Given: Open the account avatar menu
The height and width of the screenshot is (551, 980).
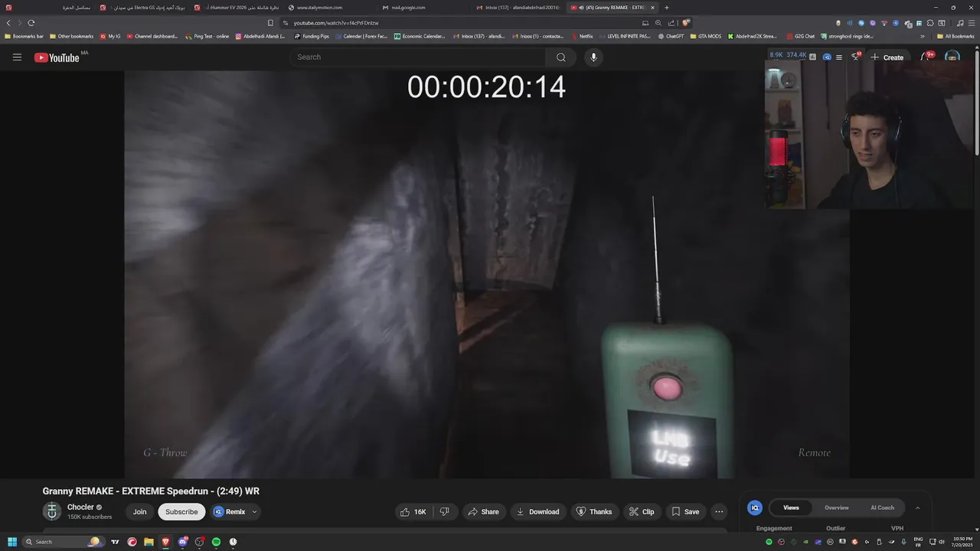Looking at the screenshot, I should tap(952, 57).
